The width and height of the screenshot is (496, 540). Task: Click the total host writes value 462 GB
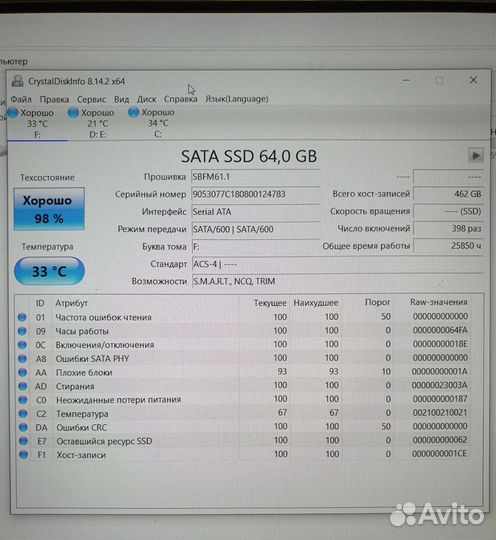pos(448,194)
